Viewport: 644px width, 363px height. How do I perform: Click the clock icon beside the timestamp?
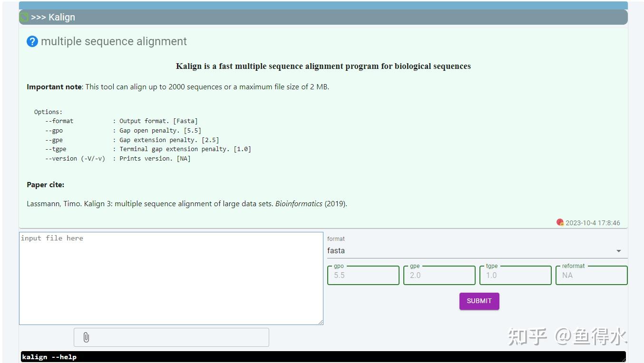[x=560, y=222]
